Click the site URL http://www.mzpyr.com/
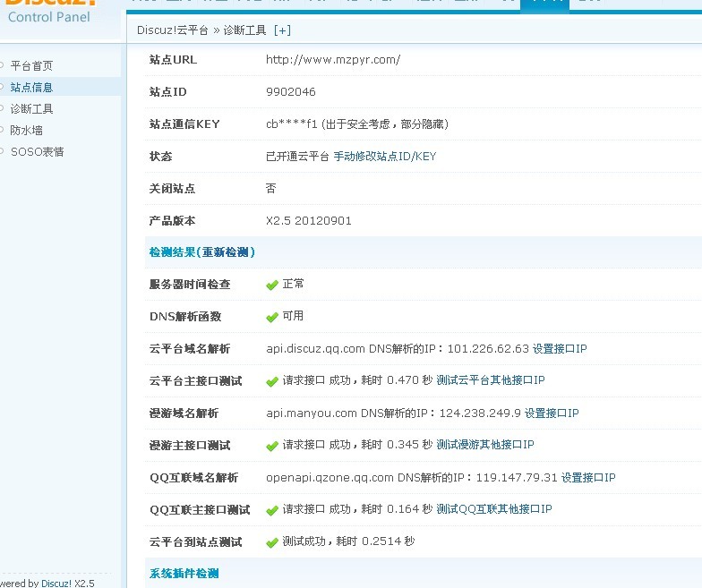 pyautogui.click(x=333, y=59)
